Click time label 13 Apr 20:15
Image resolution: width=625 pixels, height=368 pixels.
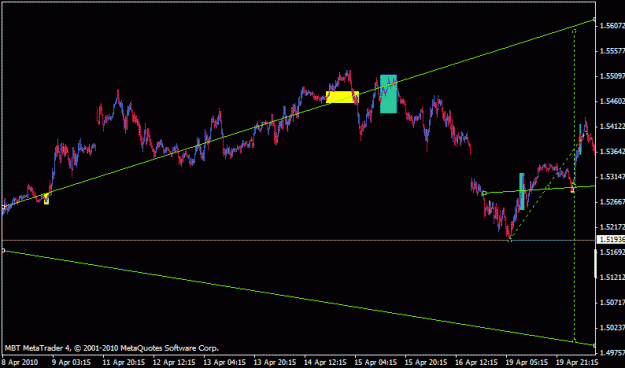point(276,362)
